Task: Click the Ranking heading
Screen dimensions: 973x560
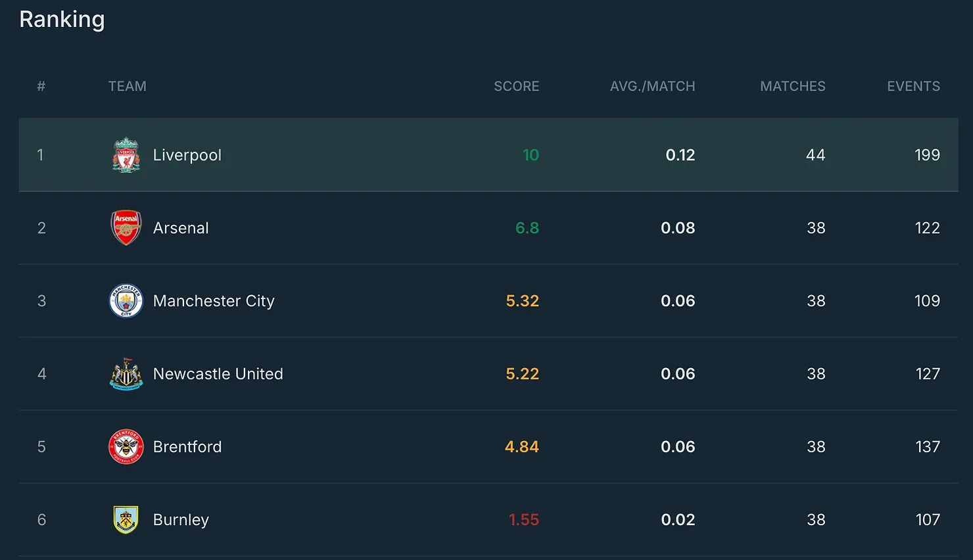Action: click(x=62, y=20)
